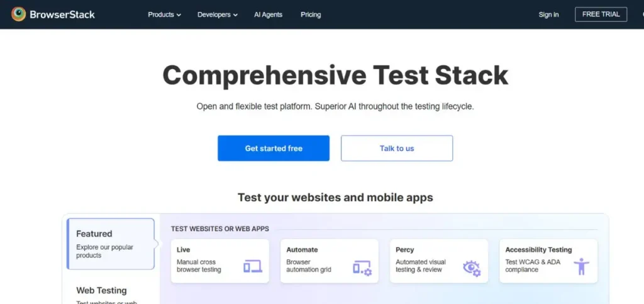The height and width of the screenshot is (304, 644).
Task: Click the Accessibility Testing person icon
Action: click(x=581, y=266)
